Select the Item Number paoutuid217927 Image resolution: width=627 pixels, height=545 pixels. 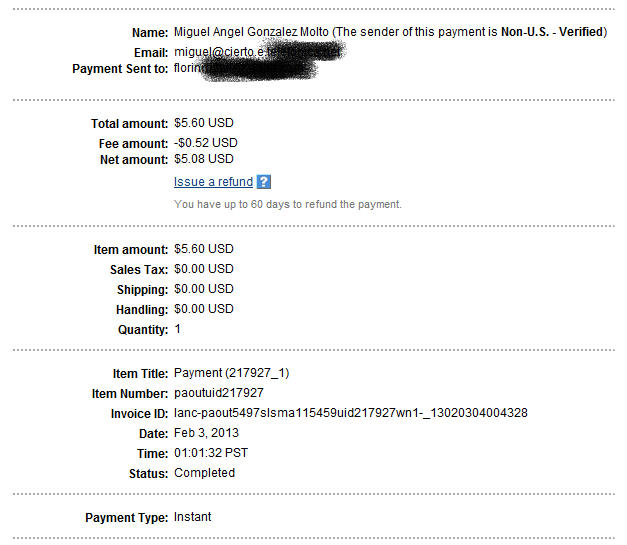(x=219, y=394)
